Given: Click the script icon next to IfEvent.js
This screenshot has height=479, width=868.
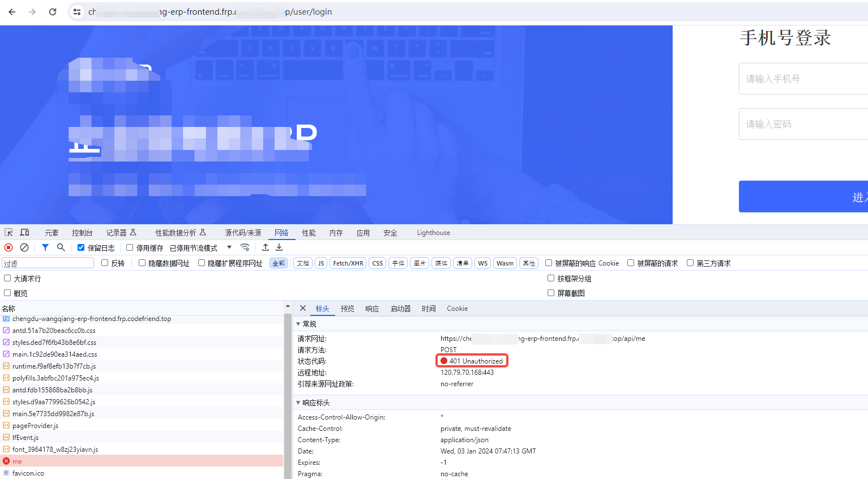Looking at the screenshot, I should tap(6, 438).
